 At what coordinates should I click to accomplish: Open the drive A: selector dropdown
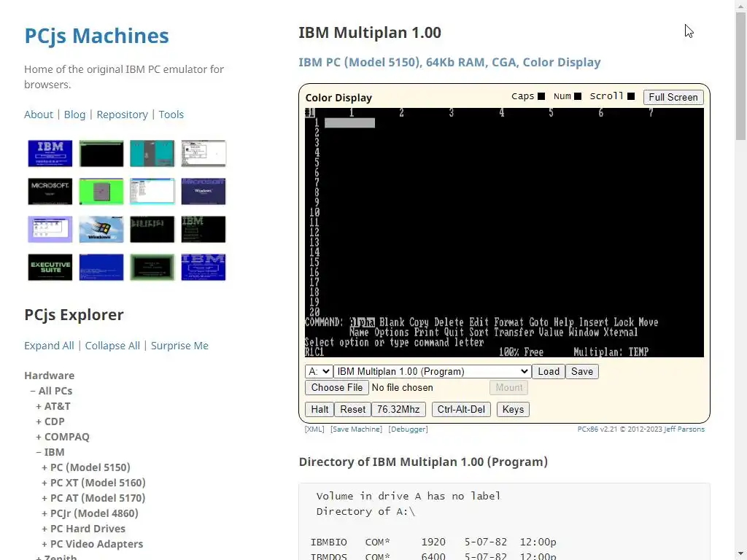(319, 371)
